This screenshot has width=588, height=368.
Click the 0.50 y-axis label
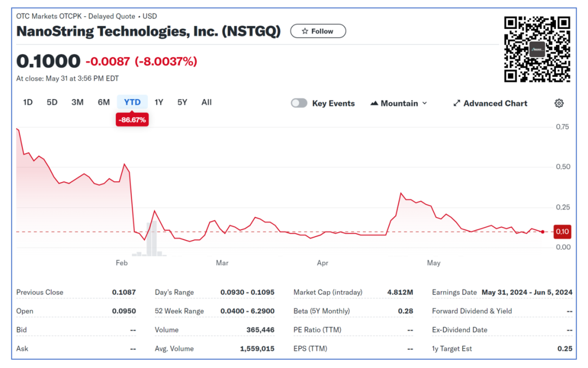coord(563,167)
